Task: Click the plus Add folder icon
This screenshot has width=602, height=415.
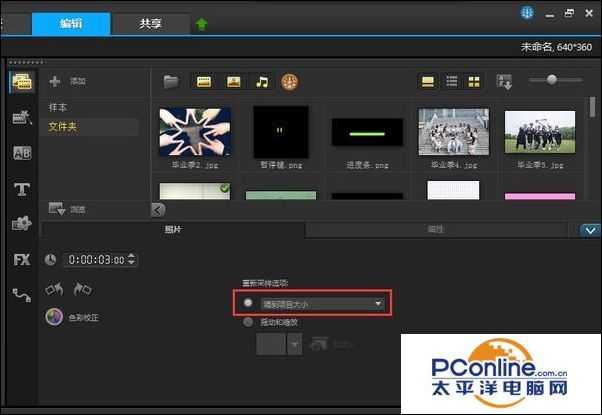Action: click(x=55, y=81)
